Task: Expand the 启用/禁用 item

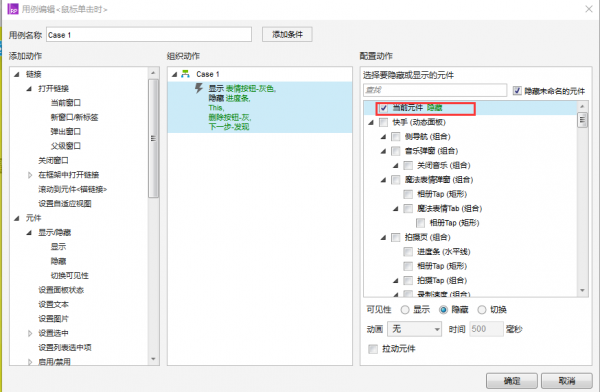Action: point(30,362)
